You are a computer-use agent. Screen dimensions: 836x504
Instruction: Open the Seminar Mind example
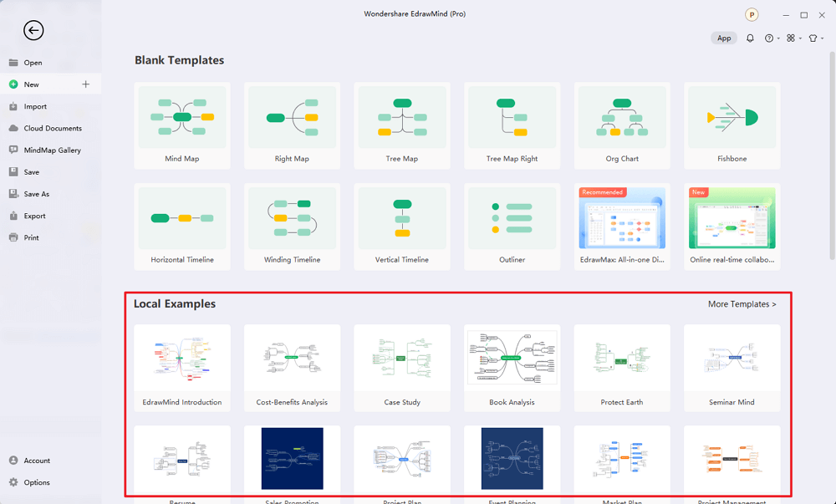tap(732, 368)
